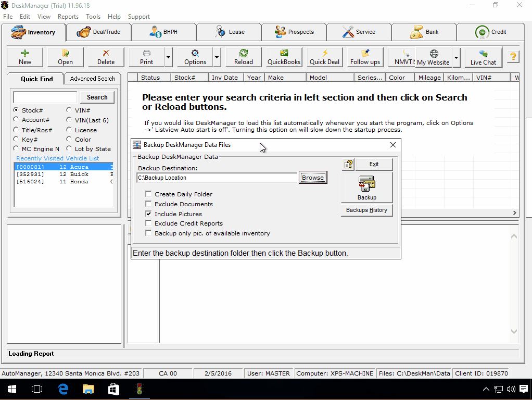Open Action Center notifications icon
The width and height of the screenshot is (532, 400).
pos(524,389)
